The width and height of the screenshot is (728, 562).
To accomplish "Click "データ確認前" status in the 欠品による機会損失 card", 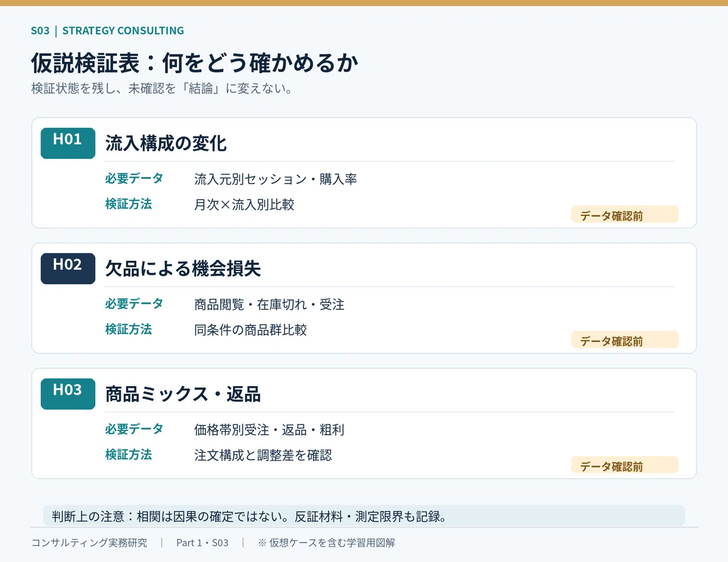I will 624,340.
